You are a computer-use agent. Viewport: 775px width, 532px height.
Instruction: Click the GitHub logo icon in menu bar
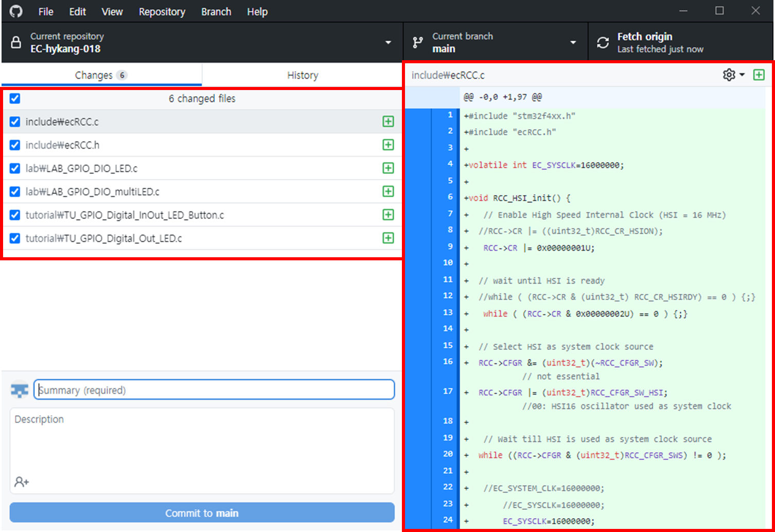[16, 11]
